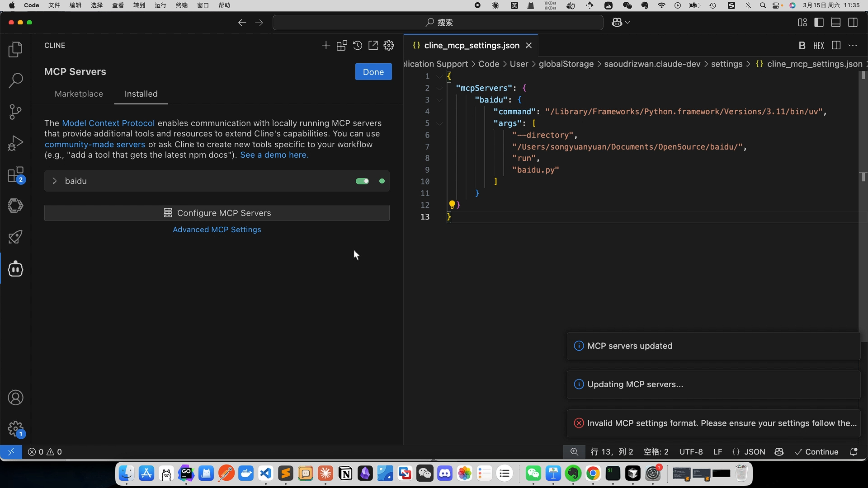Image resolution: width=868 pixels, height=488 pixels.
Task: Open the Search view in the activity bar
Action: coord(15,80)
